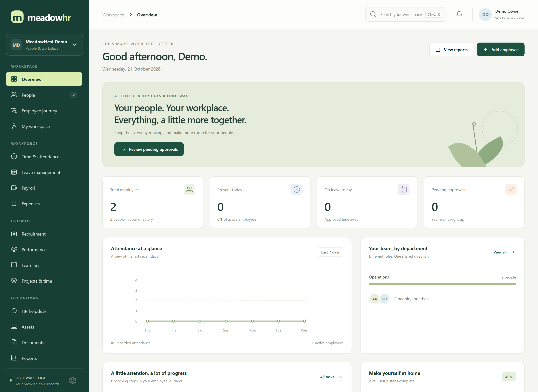The height and width of the screenshot is (392, 538).
Task: Click the meadowhr logo icon
Action: [17, 17]
